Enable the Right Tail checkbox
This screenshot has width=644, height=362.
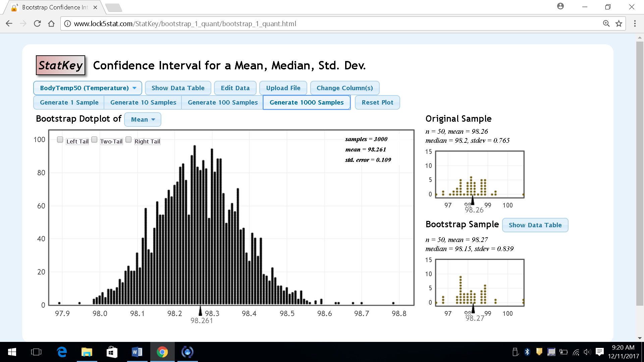click(128, 139)
